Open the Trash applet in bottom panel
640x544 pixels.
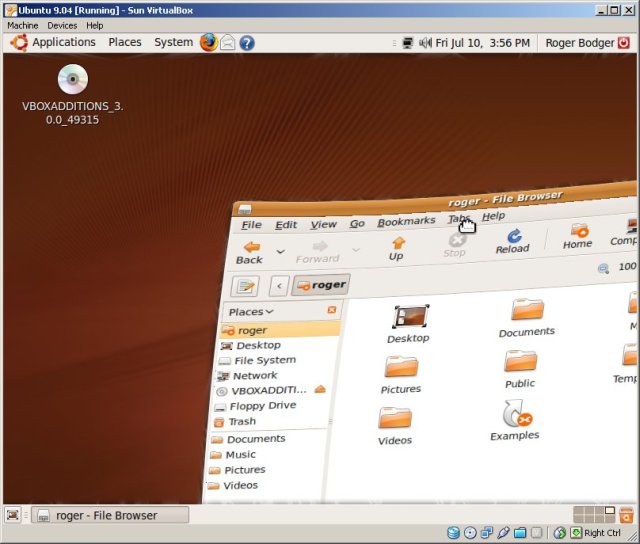click(x=626, y=515)
